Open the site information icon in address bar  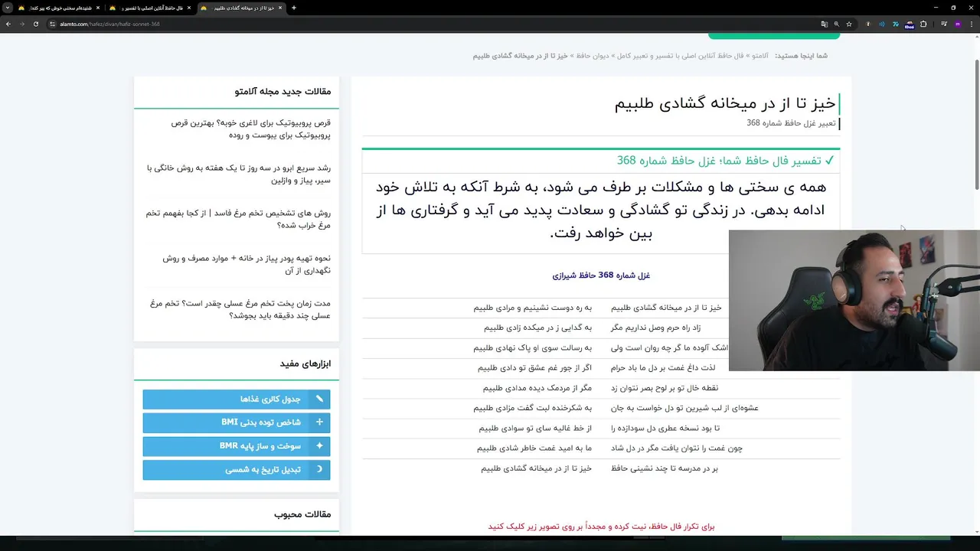tap(52, 24)
